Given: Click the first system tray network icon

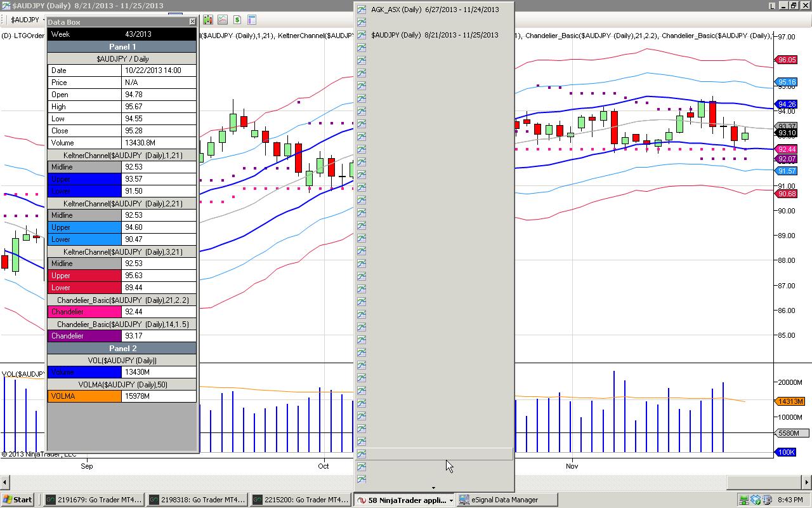Looking at the screenshot, I should (744, 500).
